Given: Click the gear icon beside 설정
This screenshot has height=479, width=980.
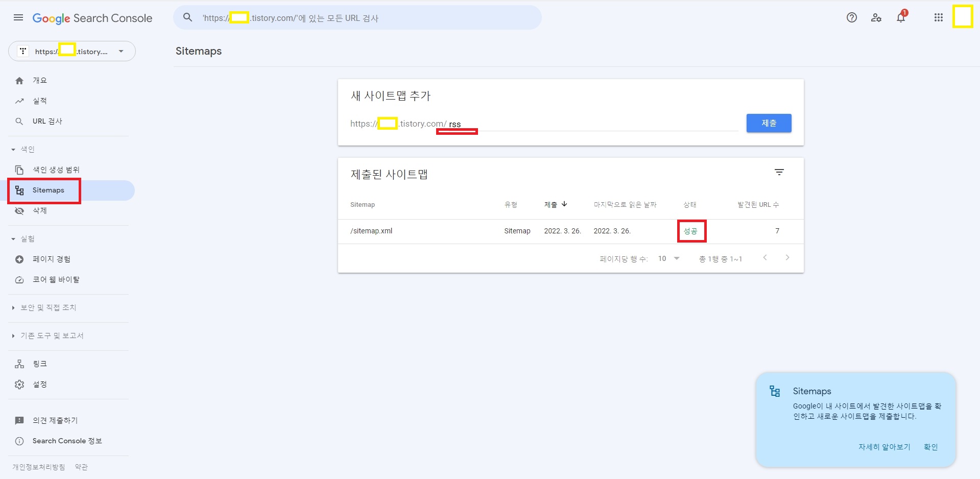Looking at the screenshot, I should [19, 385].
